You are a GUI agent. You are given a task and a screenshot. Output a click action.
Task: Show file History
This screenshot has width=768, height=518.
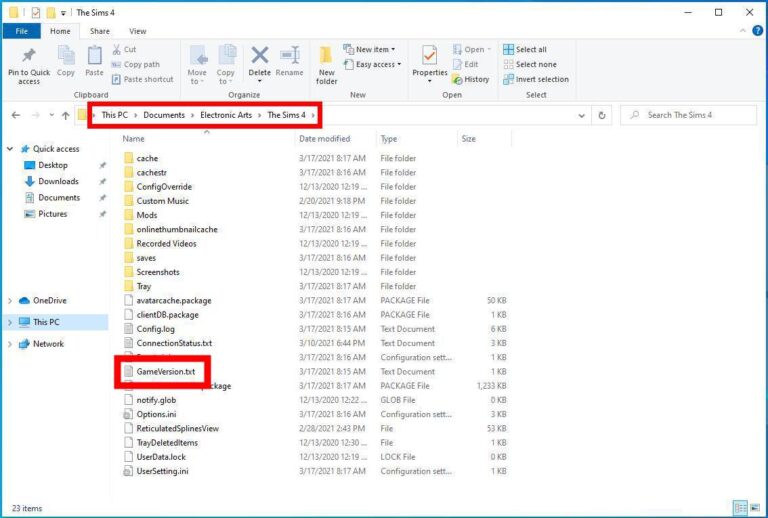coord(471,79)
